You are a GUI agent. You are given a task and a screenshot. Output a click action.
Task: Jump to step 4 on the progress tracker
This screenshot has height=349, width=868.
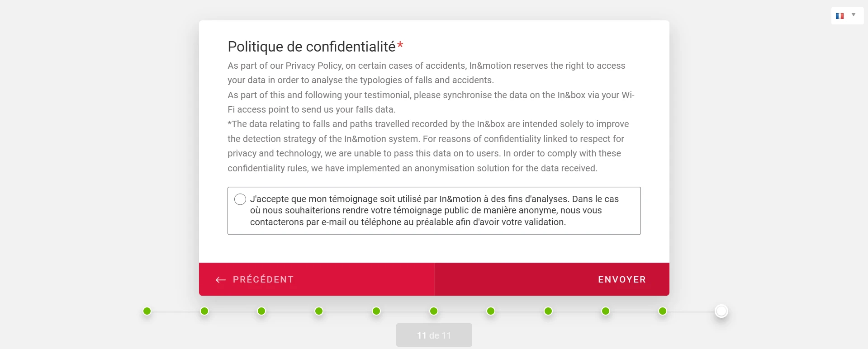319,311
